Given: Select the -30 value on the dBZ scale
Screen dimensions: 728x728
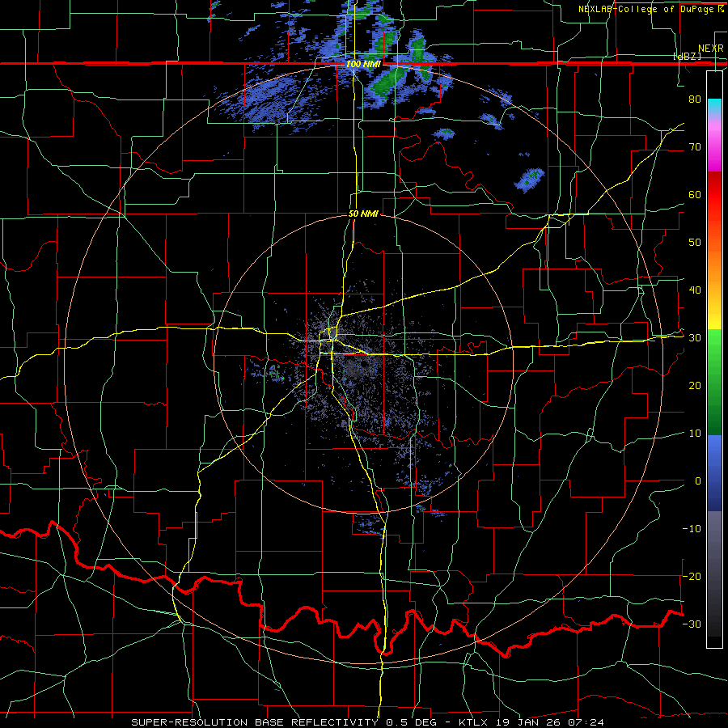Looking at the screenshot, I should (x=692, y=624).
